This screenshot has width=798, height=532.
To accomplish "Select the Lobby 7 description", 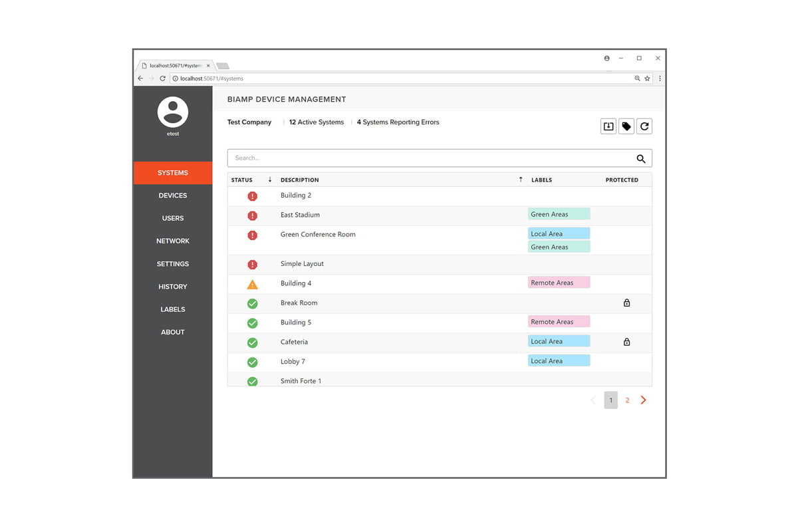I will pos(293,362).
